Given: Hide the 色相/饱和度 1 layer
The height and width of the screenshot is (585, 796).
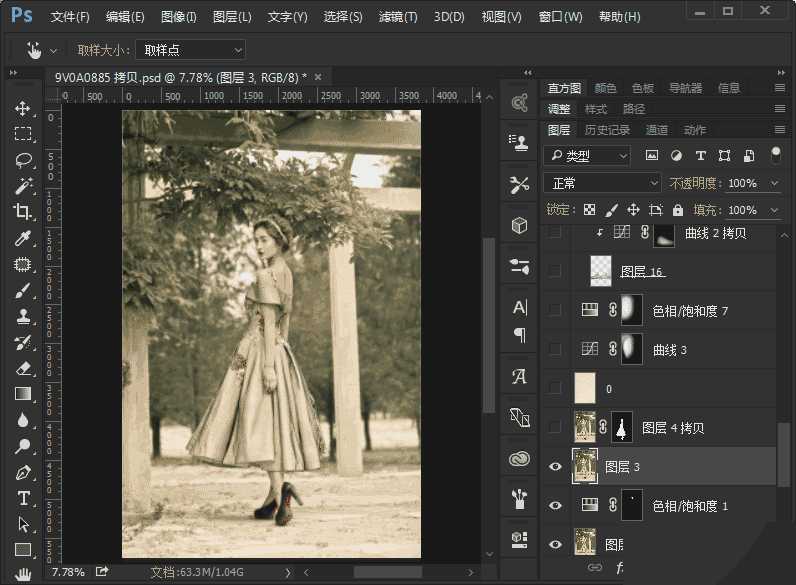Looking at the screenshot, I should [555, 506].
